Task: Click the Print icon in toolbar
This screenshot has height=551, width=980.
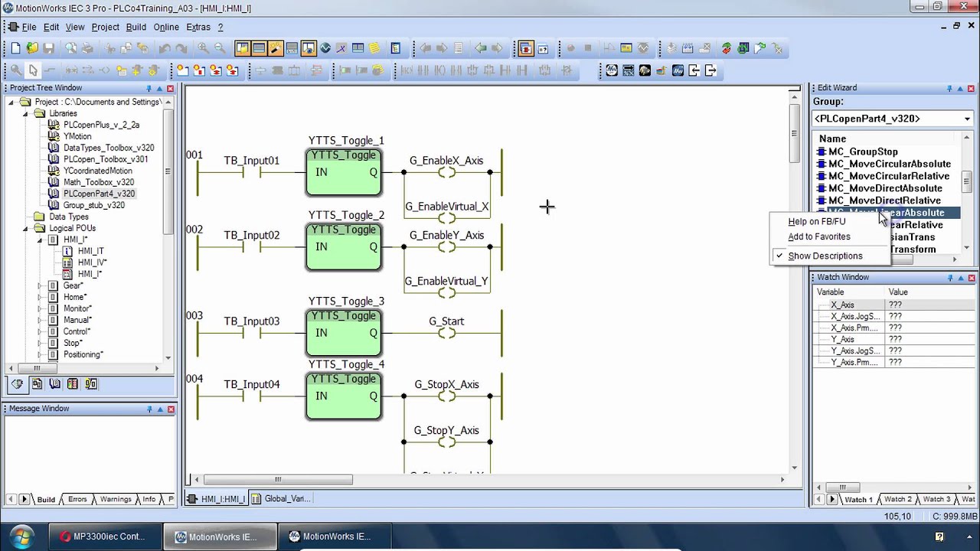Action: [x=87, y=48]
